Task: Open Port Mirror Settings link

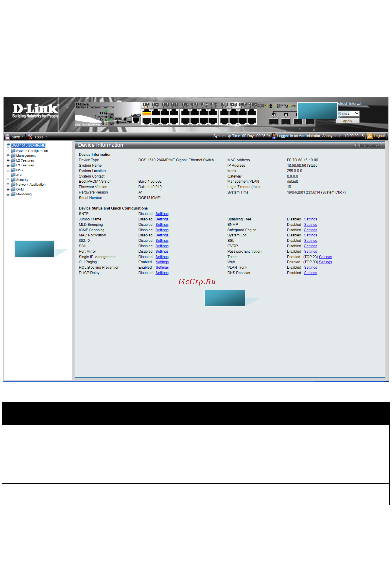Action: [x=162, y=251]
